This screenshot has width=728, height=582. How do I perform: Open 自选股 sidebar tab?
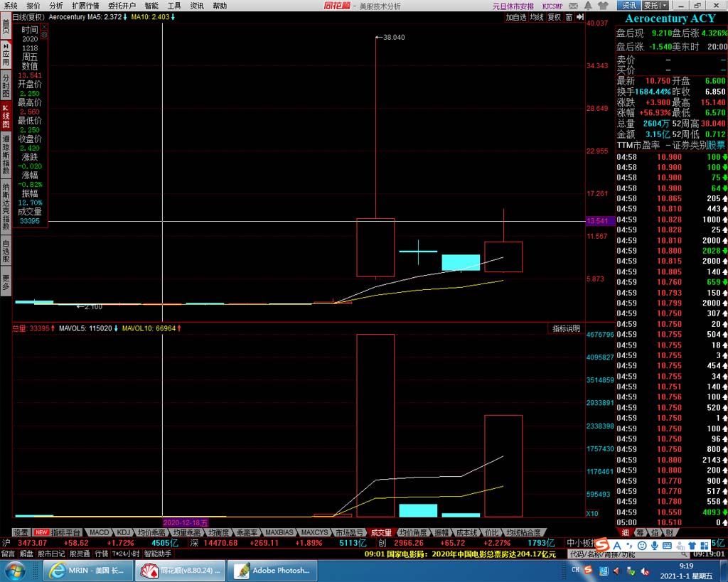(x=6, y=251)
